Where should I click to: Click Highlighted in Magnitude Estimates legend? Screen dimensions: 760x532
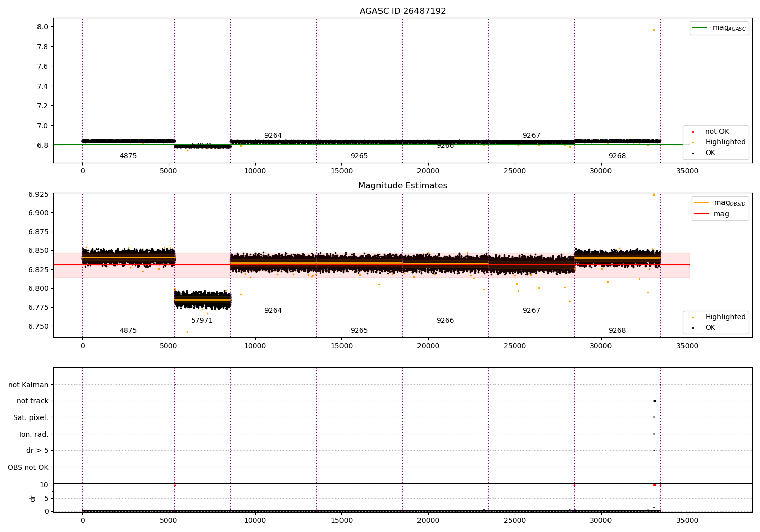tap(719, 317)
